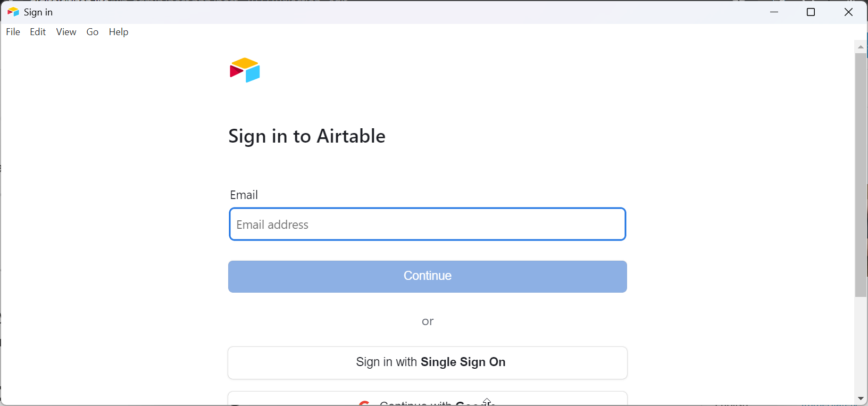
Task: Click the scrollbar up arrow
Action: [x=861, y=47]
